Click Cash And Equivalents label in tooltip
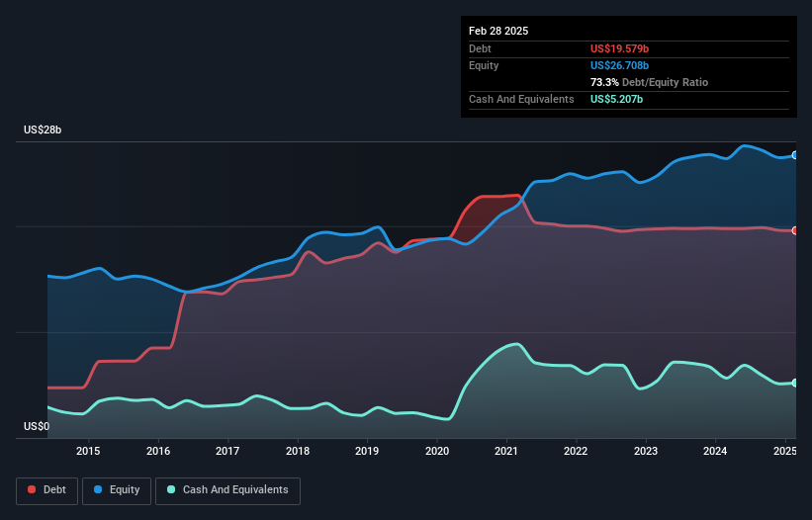The image size is (812, 520). pos(521,99)
